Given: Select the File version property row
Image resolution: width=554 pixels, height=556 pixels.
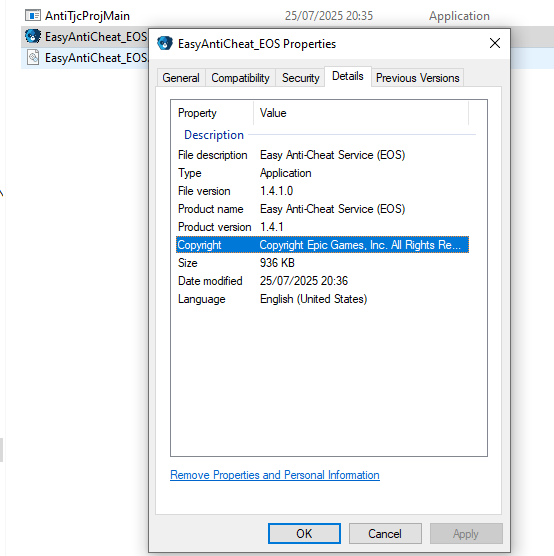Looking at the screenshot, I should (x=322, y=191).
